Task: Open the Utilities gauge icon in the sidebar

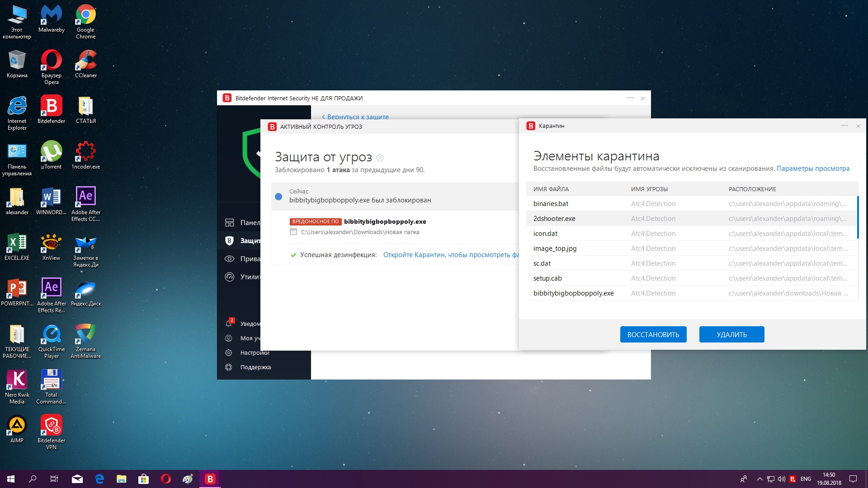Action: [229, 277]
